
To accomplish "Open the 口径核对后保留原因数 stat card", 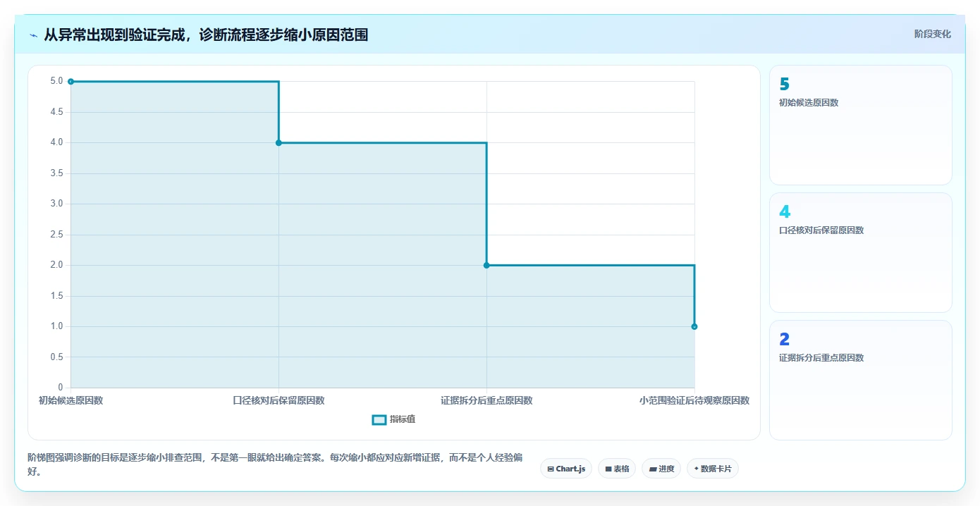I will [860, 252].
